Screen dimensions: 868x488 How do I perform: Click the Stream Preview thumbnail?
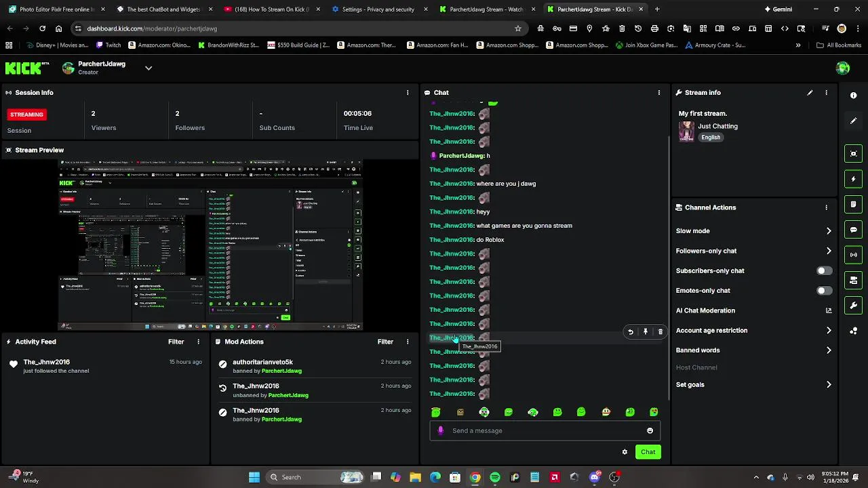pos(210,245)
